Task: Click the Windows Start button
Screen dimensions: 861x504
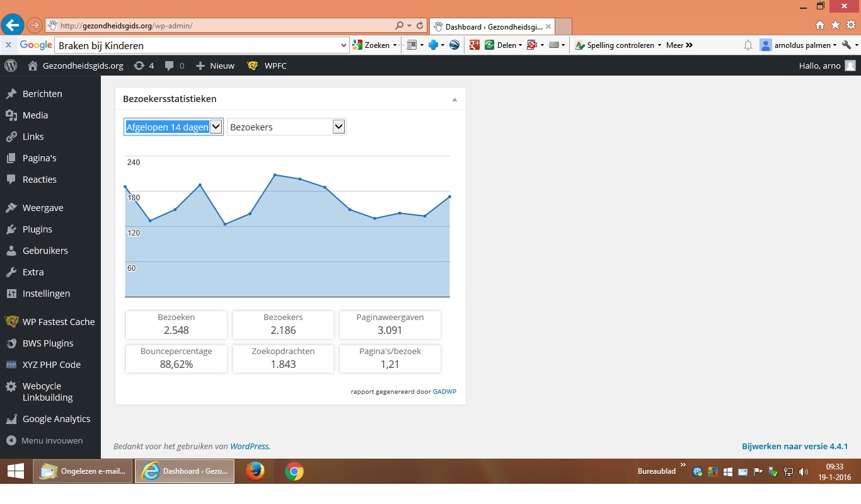Action: (16, 471)
